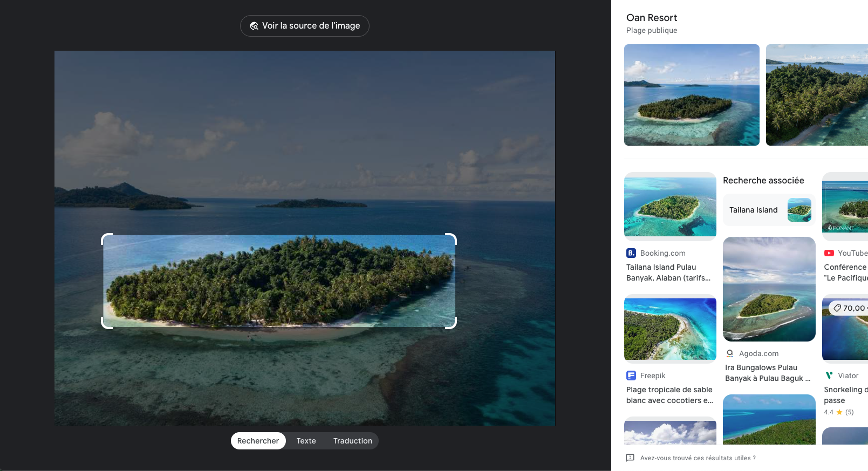Click the feedback icon beside results question
868x471 pixels.
coord(630,458)
